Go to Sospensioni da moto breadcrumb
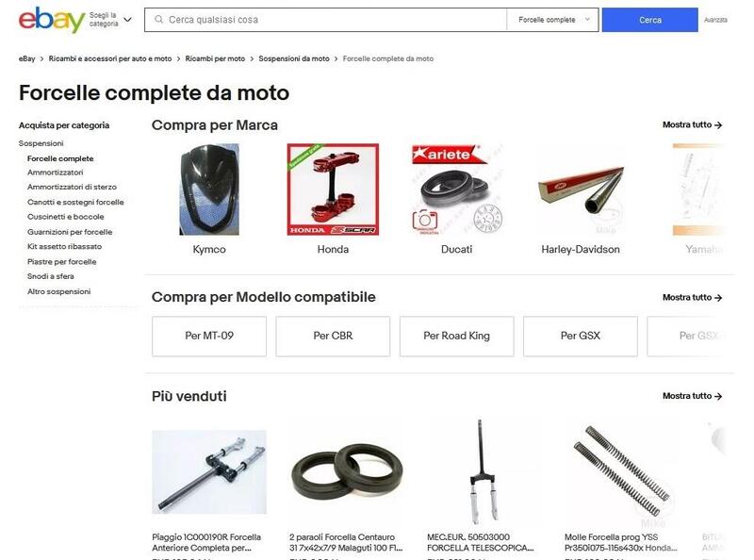 (x=294, y=58)
